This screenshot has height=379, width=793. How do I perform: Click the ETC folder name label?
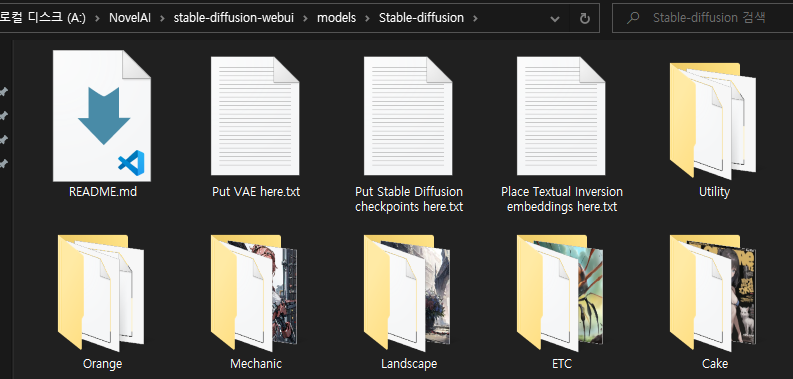(x=562, y=364)
